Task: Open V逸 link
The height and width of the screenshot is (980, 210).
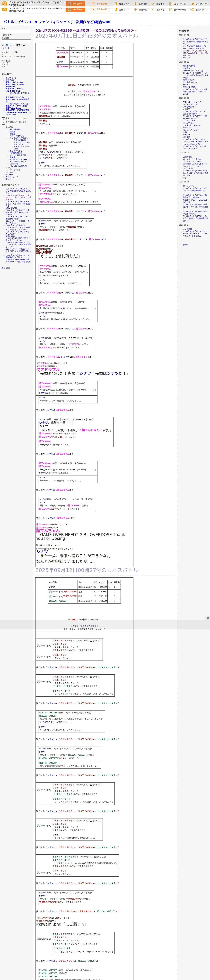Action: [x=184, y=178]
